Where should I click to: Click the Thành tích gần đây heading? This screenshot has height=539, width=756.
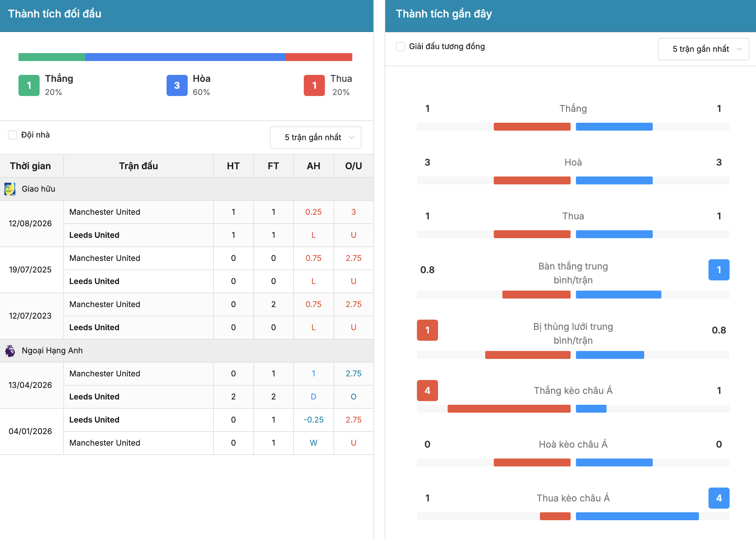[444, 14]
